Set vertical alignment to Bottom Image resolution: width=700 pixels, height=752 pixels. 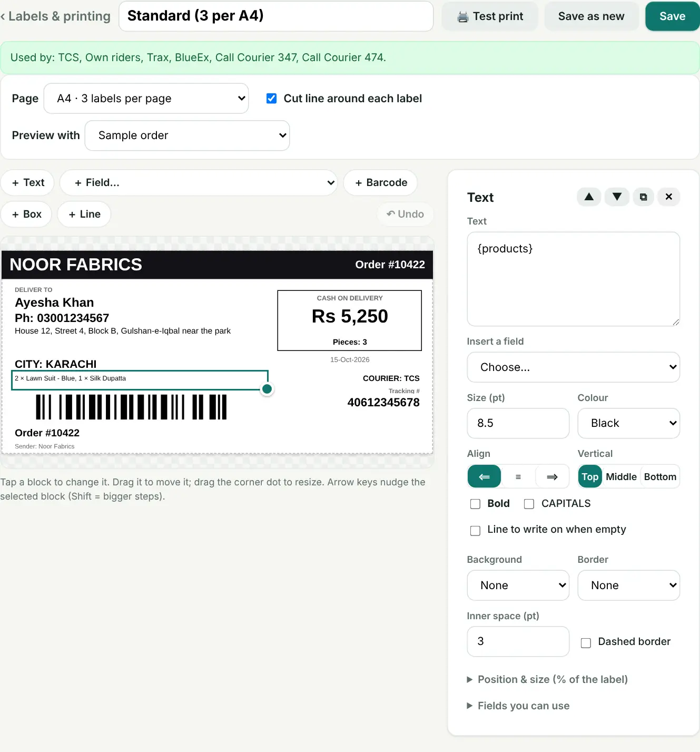pos(660,477)
